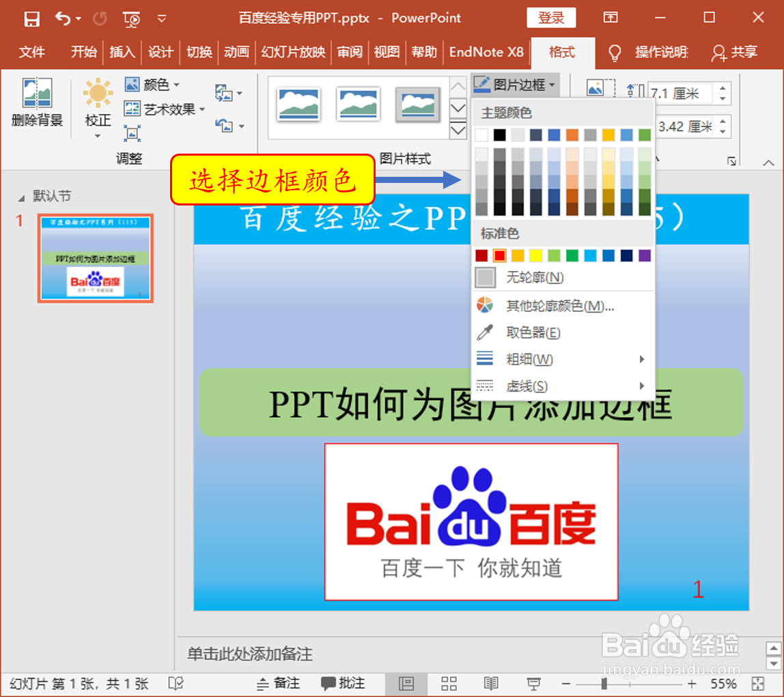The width and height of the screenshot is (784, 697).
Task: Select the third picture style thumbnail
Action: point(418,104)
